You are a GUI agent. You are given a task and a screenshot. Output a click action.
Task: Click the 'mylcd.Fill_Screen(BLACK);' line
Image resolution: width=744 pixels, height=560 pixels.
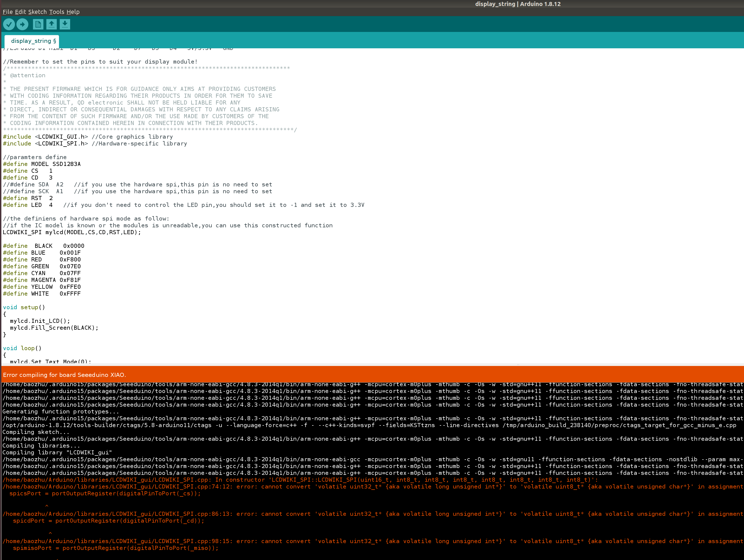point(54,327)
